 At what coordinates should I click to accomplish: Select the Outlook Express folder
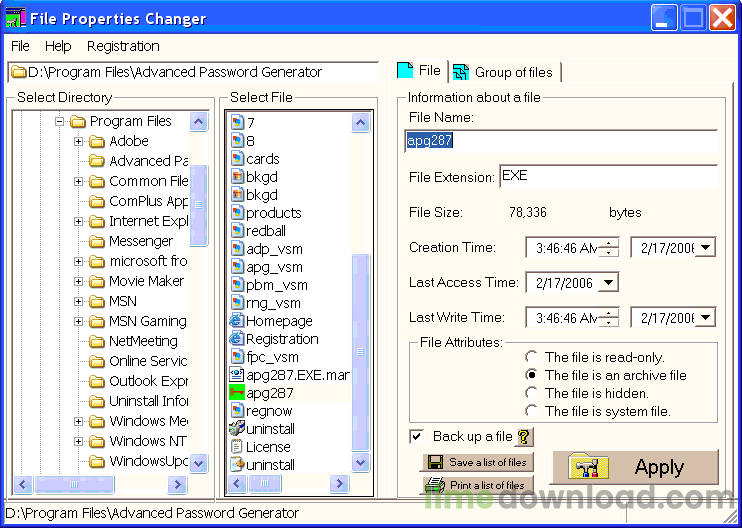[x=148, y=381]
